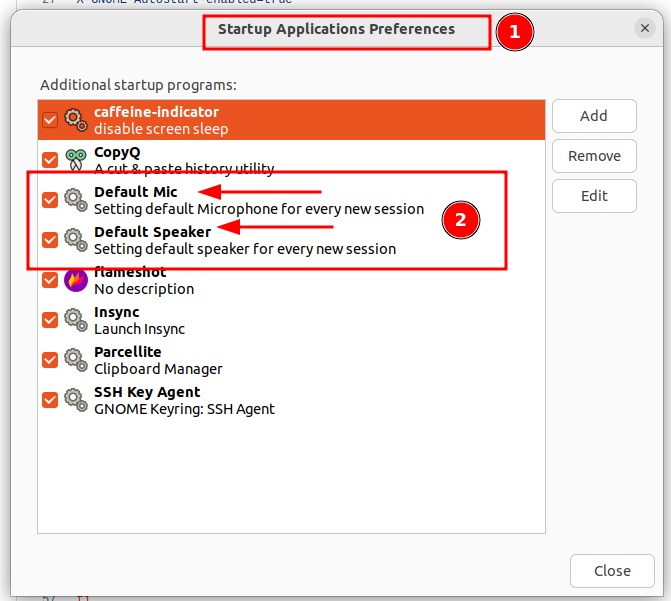Image resolution: width=671 pixels, height=601 pixels.
Task: Close the preferences with Close button
Action: click(x=611, y=571)
